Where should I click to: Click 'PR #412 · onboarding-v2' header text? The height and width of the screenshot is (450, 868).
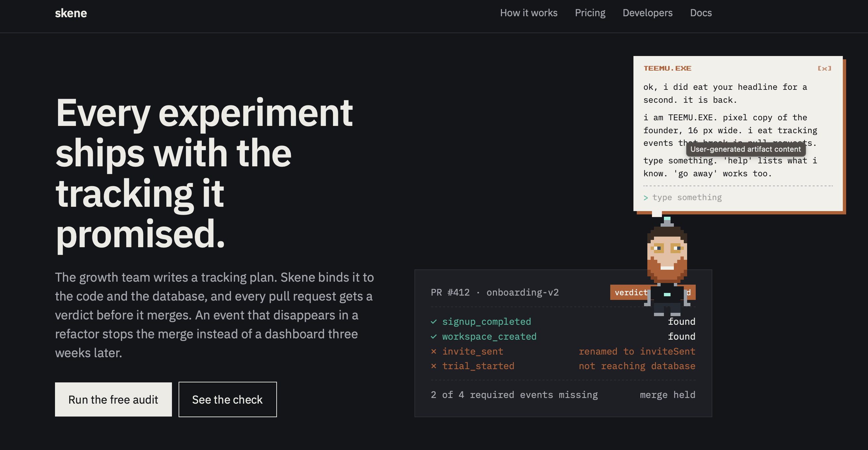(495, 292)
